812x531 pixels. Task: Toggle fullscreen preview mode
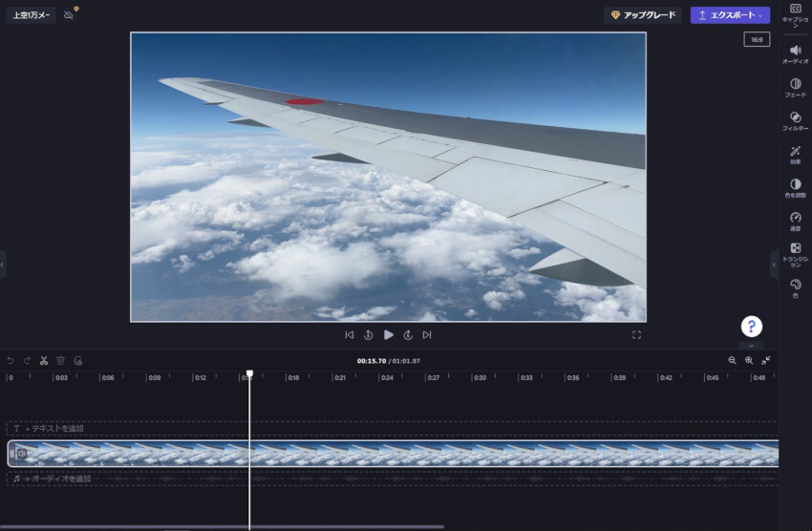pos(636,335)
